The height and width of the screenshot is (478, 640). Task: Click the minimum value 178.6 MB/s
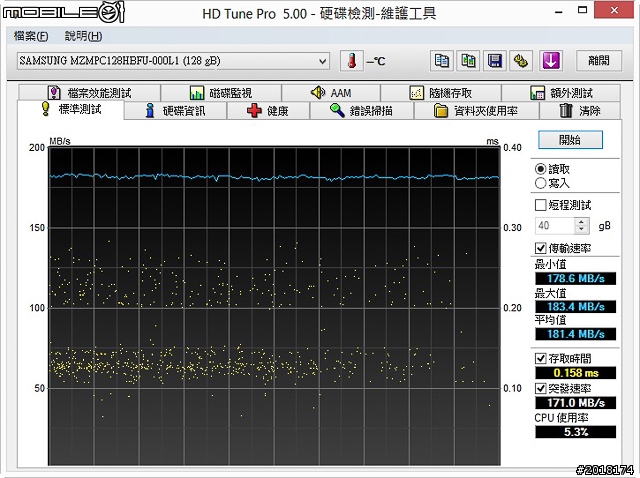coord(576,279)
